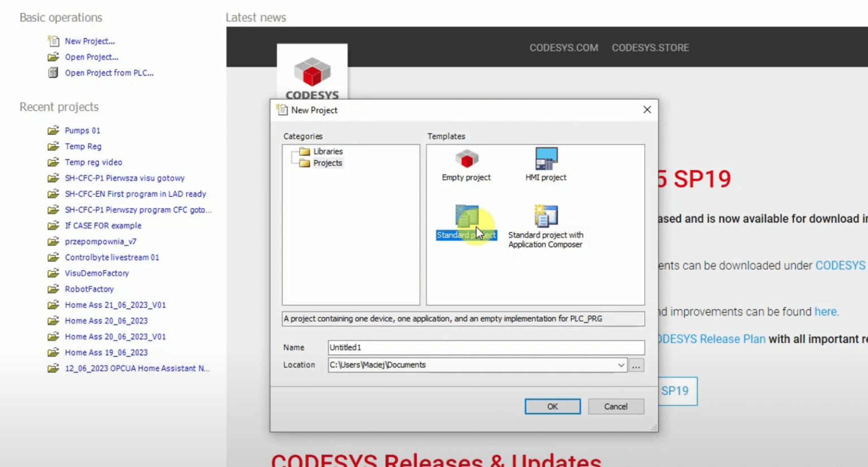
Task: Browse for location with the ellipsis button
Action: 636,365
